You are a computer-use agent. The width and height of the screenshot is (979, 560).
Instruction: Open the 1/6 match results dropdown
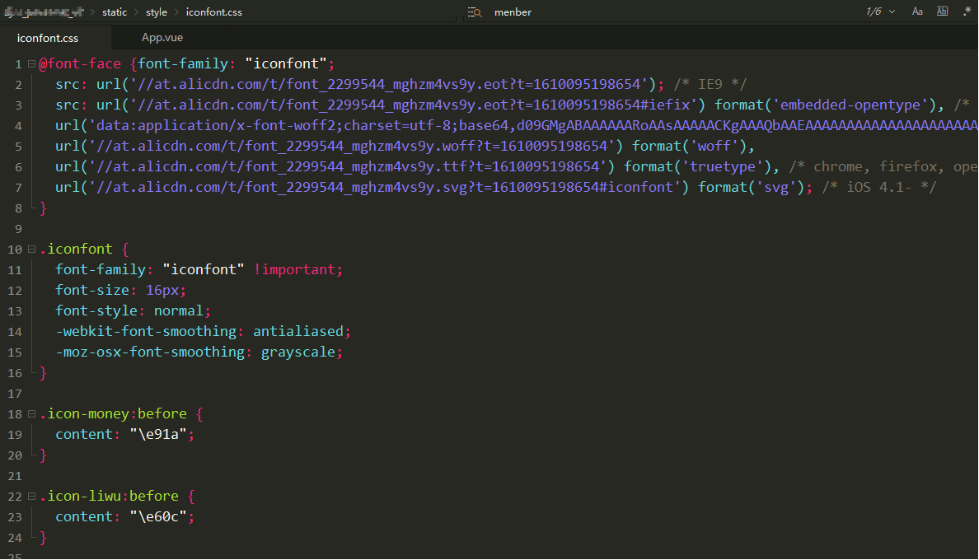880,12
